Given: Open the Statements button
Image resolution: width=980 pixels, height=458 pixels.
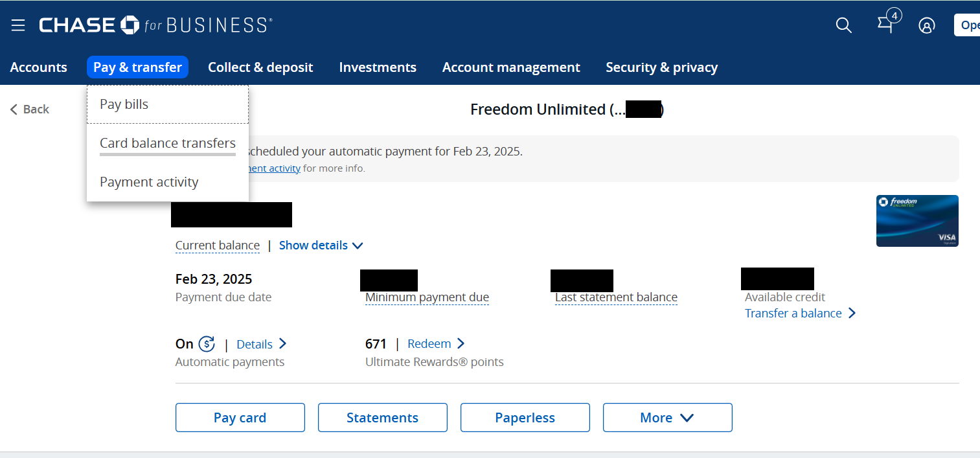Looking at the screenshot, I should click(x=382, y=418).
